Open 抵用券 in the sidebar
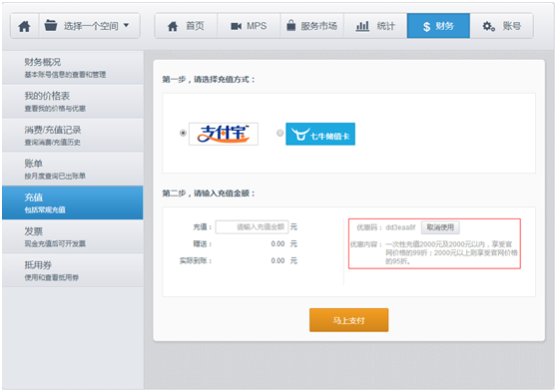The image size is (557, 392). point(73,270)
